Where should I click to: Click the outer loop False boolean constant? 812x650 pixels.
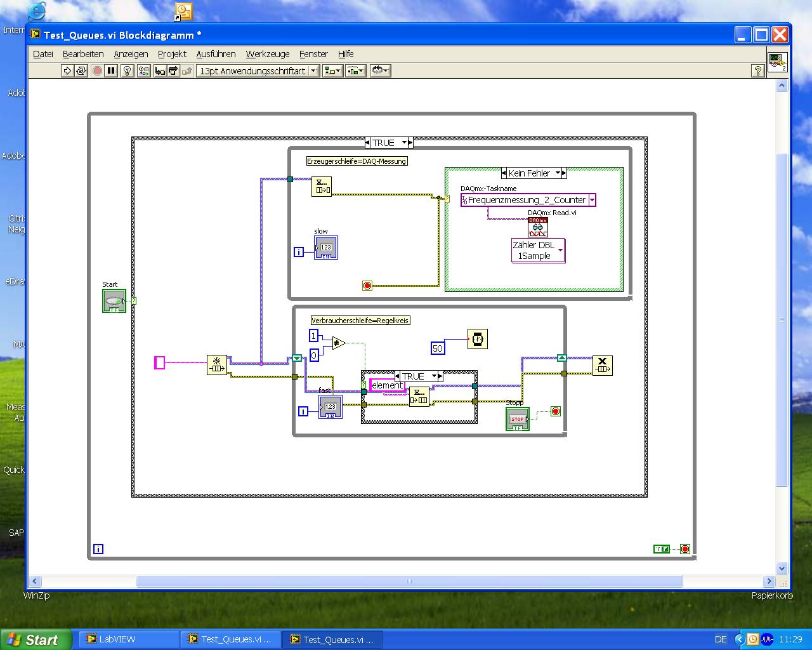point(662,549)
